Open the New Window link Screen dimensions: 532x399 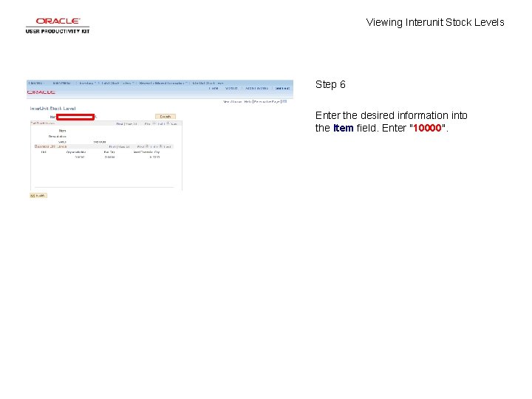coord(232,101)
